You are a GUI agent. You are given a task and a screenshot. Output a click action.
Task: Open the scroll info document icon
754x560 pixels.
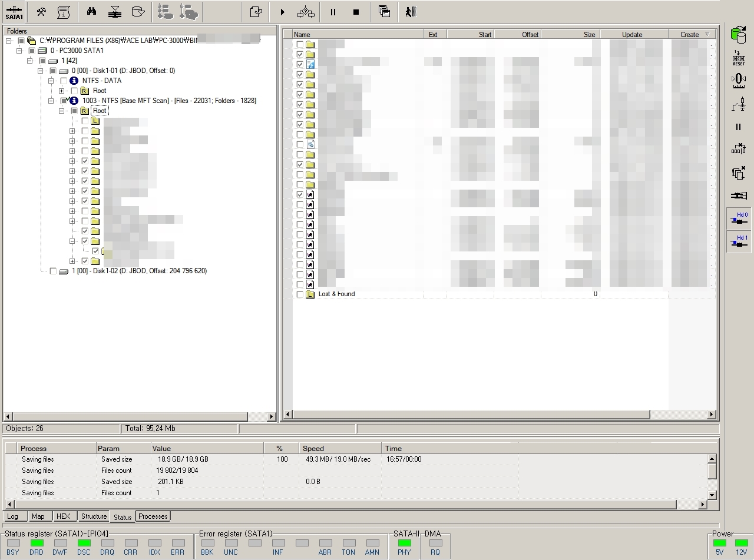tap(64, 12)
